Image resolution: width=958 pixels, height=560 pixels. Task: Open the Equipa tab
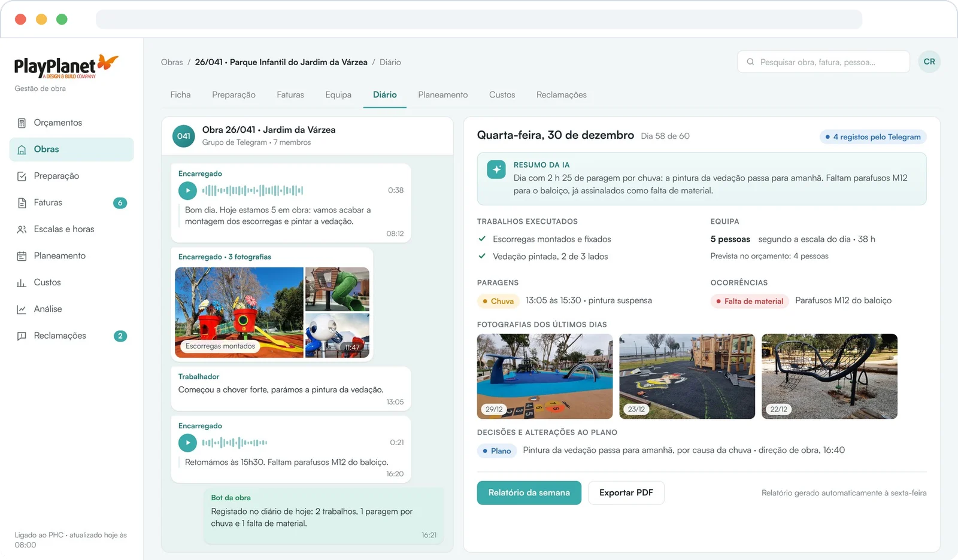point(338,95)
